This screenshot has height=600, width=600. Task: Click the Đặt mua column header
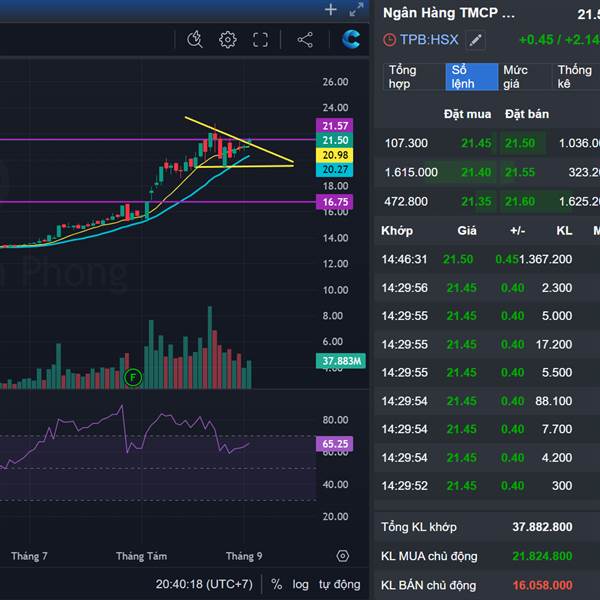point(467,114)
